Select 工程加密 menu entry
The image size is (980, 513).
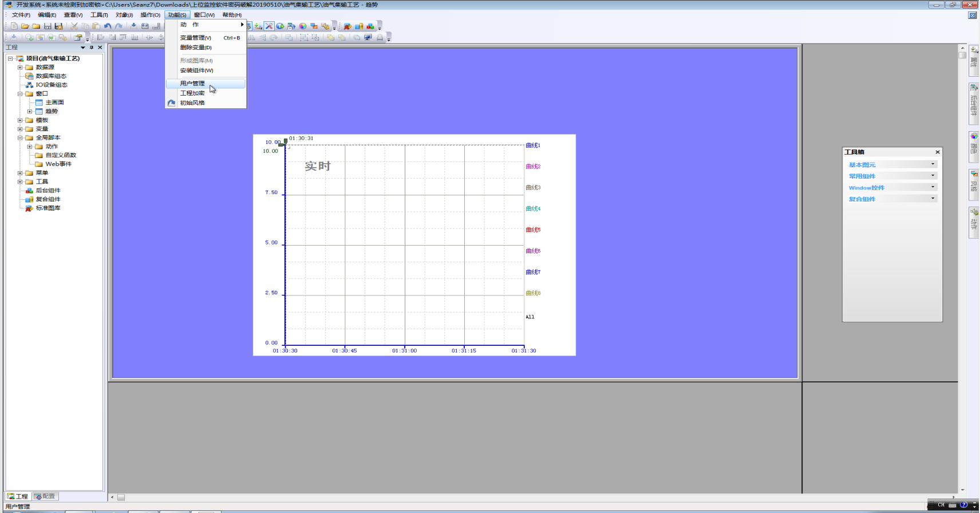pos(206,93)
